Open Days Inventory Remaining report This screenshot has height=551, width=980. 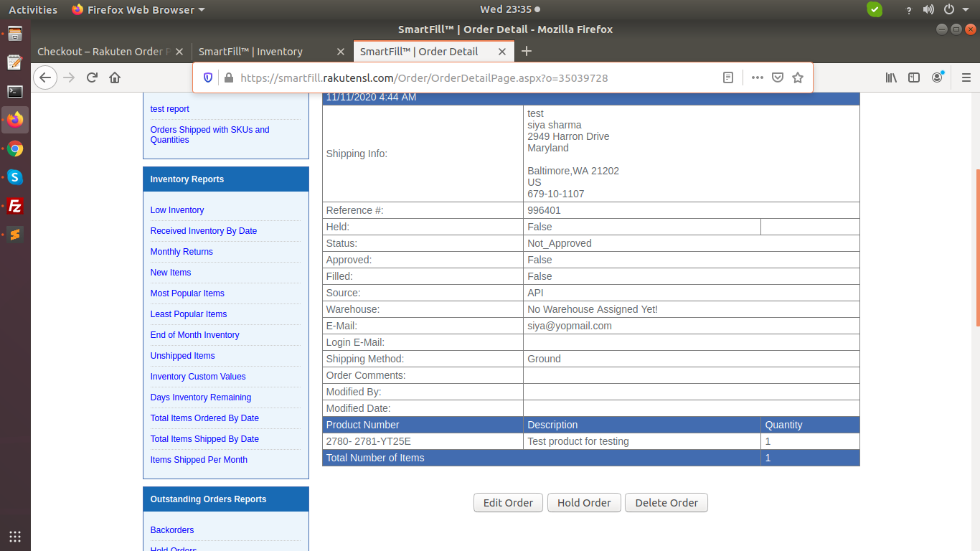(x=201, y=397)
